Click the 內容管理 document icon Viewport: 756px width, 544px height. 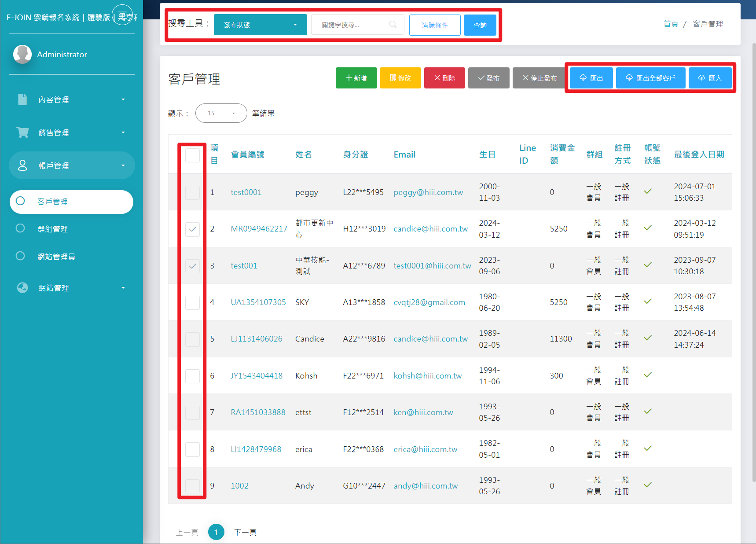[22, 99]
